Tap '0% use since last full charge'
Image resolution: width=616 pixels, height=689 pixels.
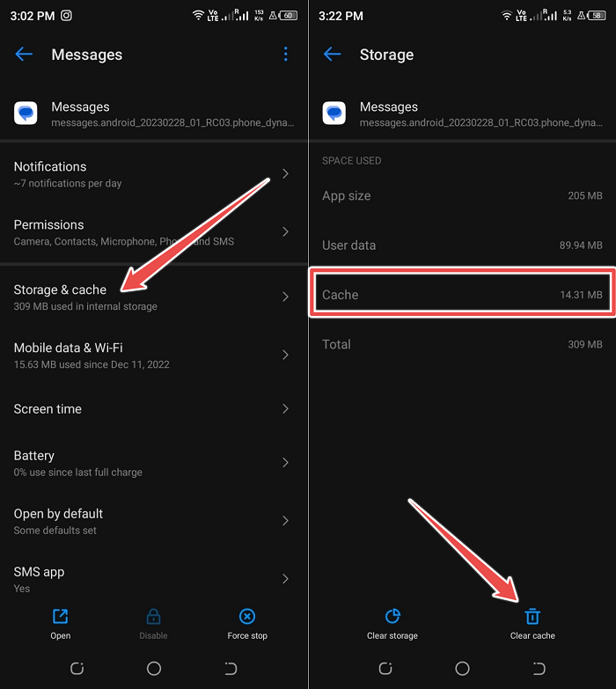tap(77, 473)
